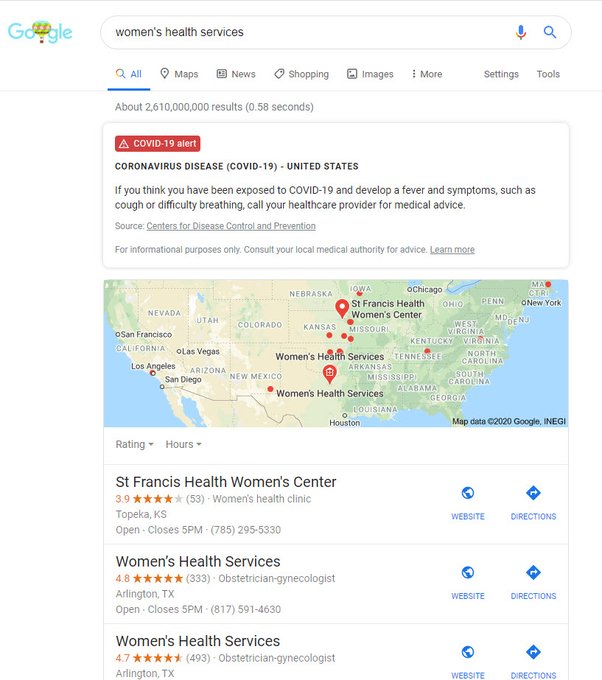Get directions to St Francis Health Women's Center
The image size is (602, 680).
coord(533,503)
